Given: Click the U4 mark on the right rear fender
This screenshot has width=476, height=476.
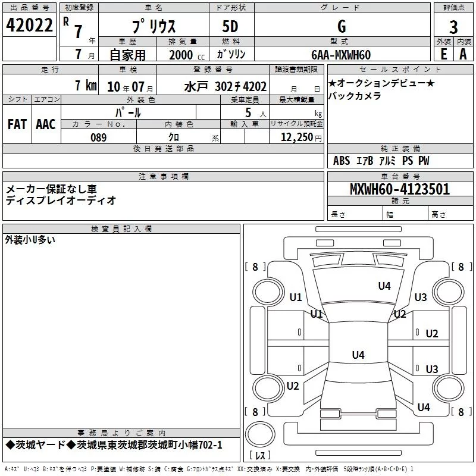Looking at the screenshot, I should [424, 407].
